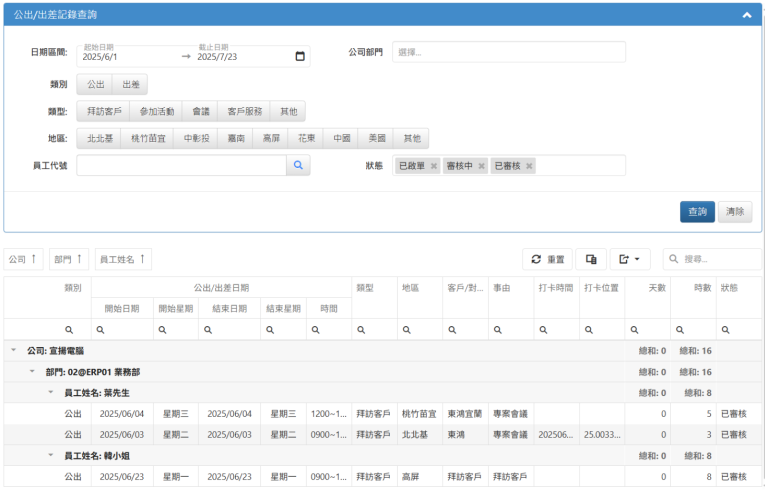Viewport: 768px width, 491px height.
Task: Collapse the 部門: 02@ERP01 業務部 group
Action: click(x=32, y=371)
